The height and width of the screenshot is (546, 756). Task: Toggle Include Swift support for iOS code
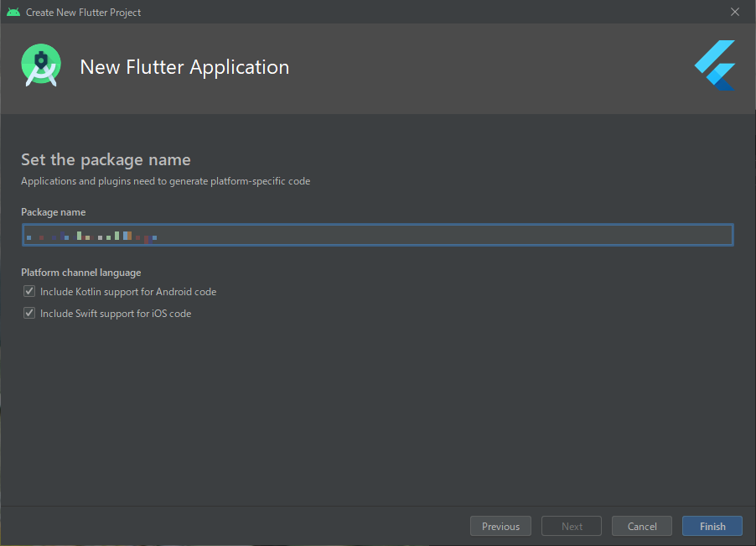tap(29, 313)
